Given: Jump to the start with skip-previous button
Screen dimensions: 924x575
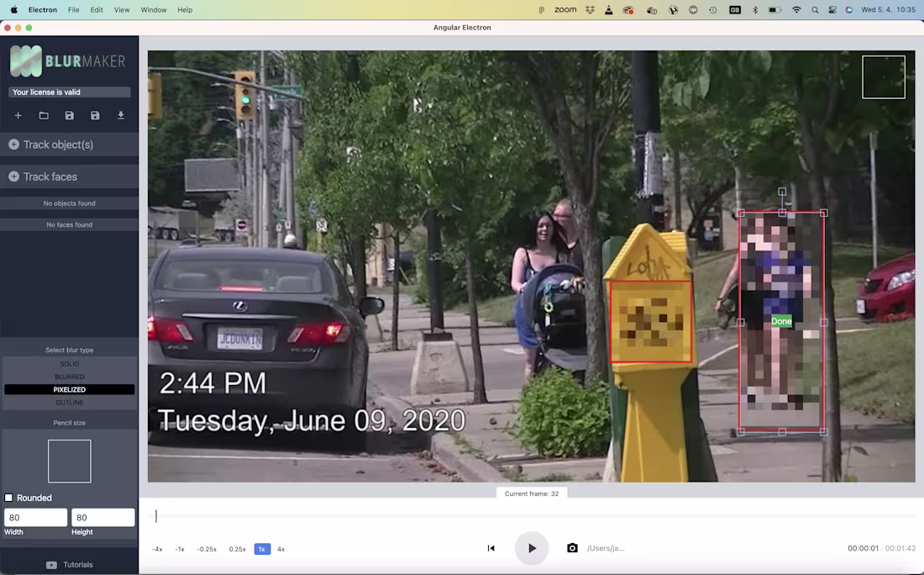Looking at the screenshot, I should coord(491,548).
